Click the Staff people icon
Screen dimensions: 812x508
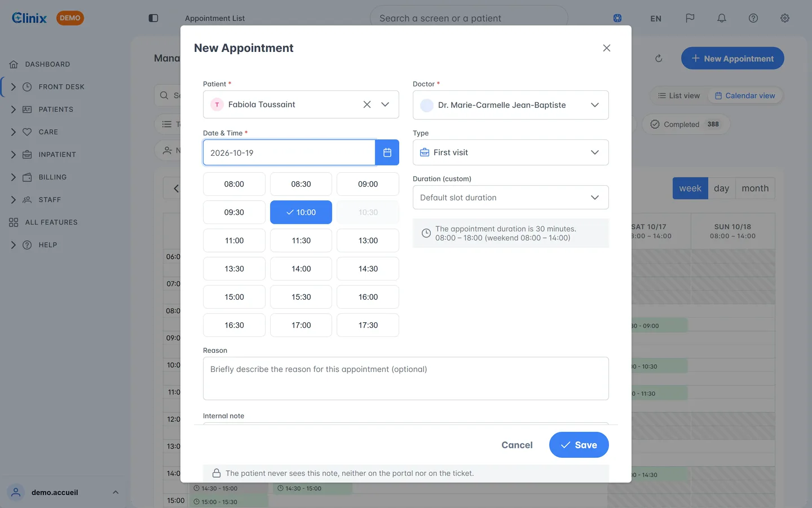tap(27, 200)
